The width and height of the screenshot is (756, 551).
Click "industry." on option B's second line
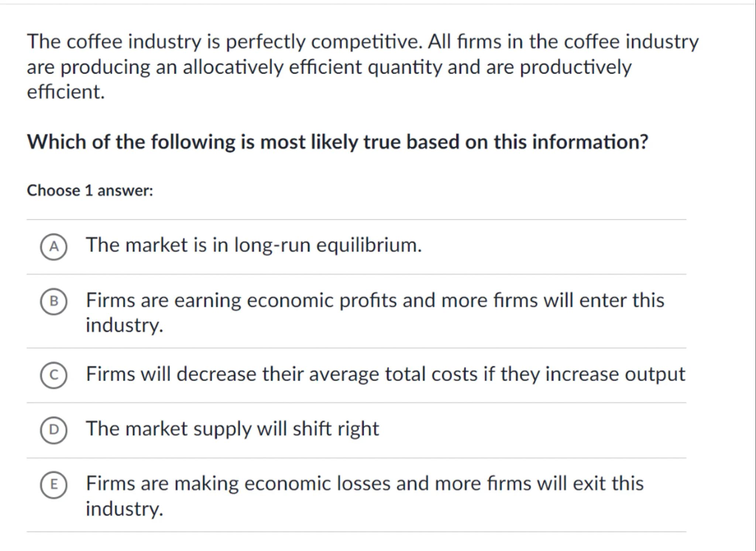point(124,325)
